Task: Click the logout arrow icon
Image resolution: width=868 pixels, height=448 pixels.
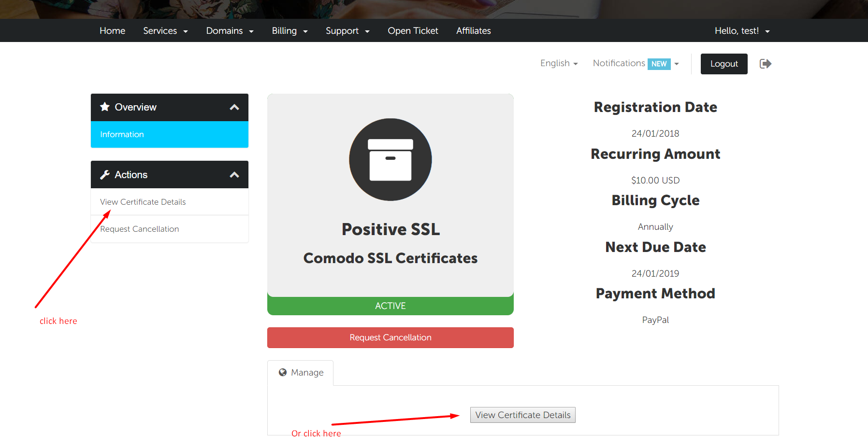Action: pyautogui.click(x=766, y=64)
